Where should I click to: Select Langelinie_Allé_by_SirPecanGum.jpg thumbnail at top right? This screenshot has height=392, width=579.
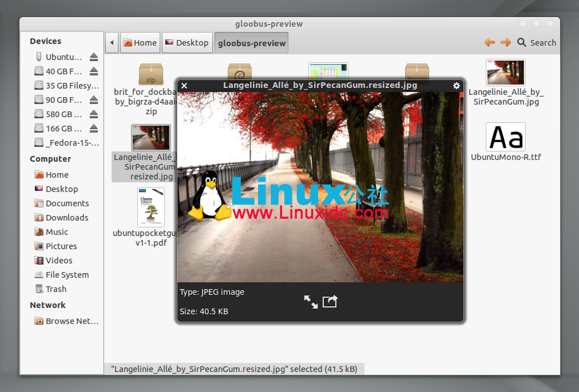point(505,73)
